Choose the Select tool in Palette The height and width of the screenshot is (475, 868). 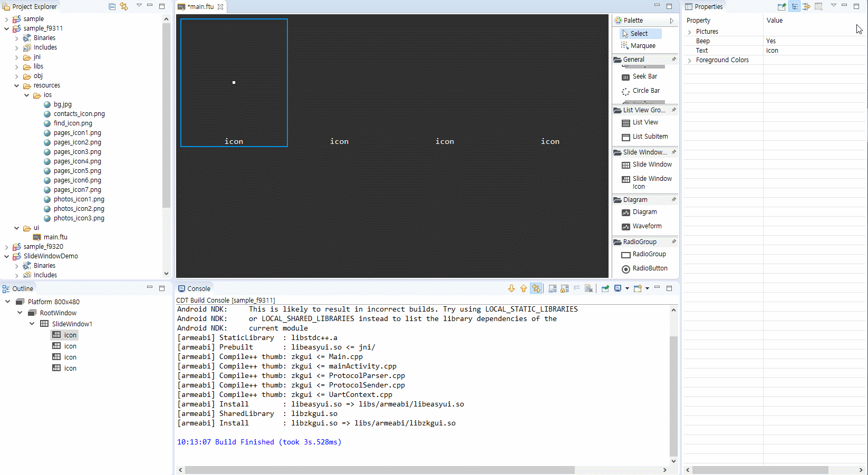(640, 33)
